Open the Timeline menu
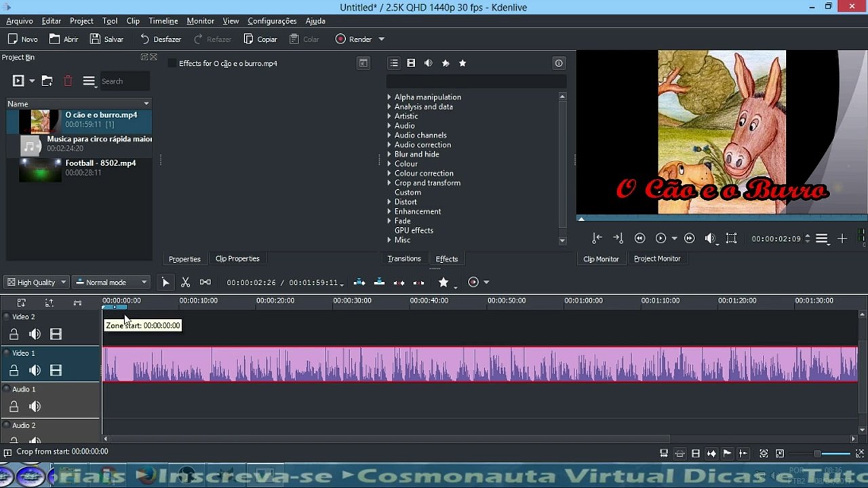This screenshot has height=488, width=868. 163,21
